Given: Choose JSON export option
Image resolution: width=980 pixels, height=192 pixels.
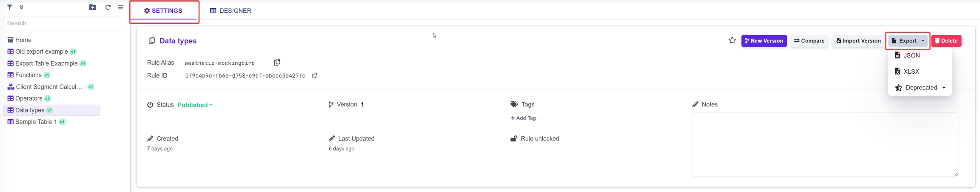Looking at the screenshot, I should pyautogui.click(x=911, y=56).
